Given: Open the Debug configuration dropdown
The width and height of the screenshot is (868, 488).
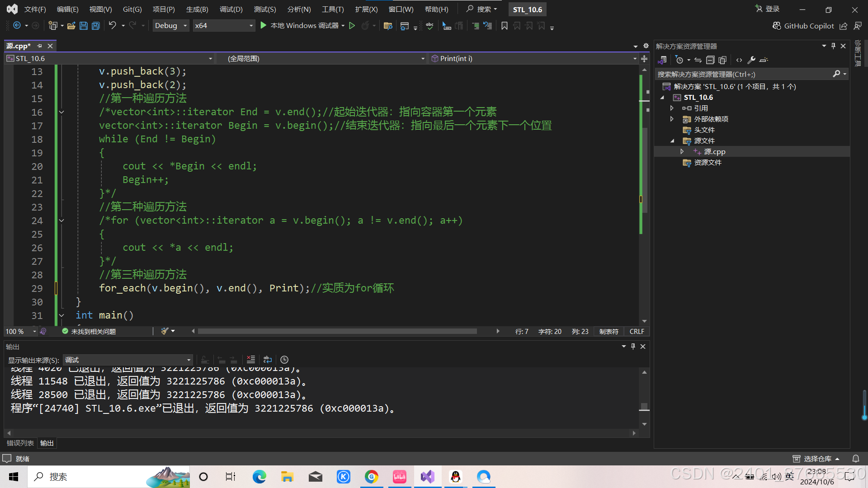Looking at the screenshot, I should point(171,26).
